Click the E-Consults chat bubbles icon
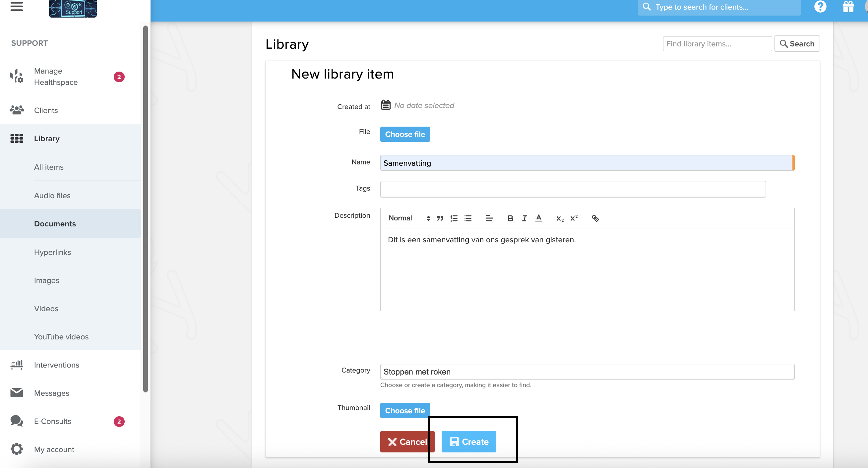 coord(17,421)
